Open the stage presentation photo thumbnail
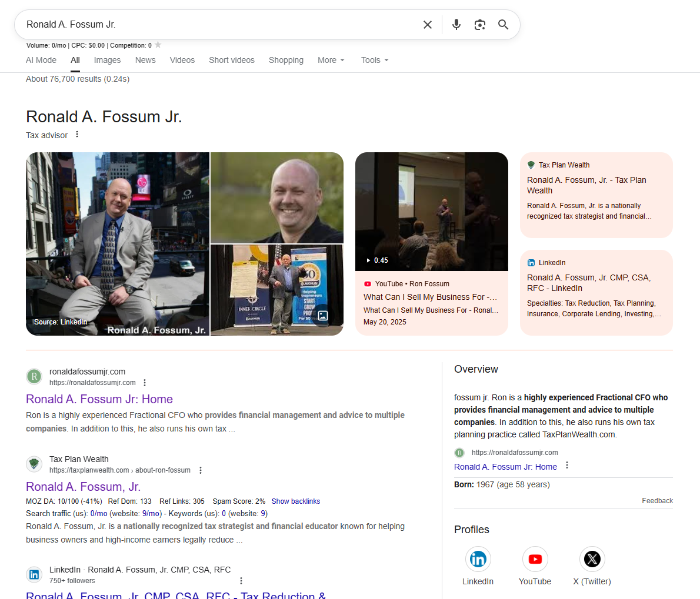Screen dimensions: 700x599 (x=277, y=290)
